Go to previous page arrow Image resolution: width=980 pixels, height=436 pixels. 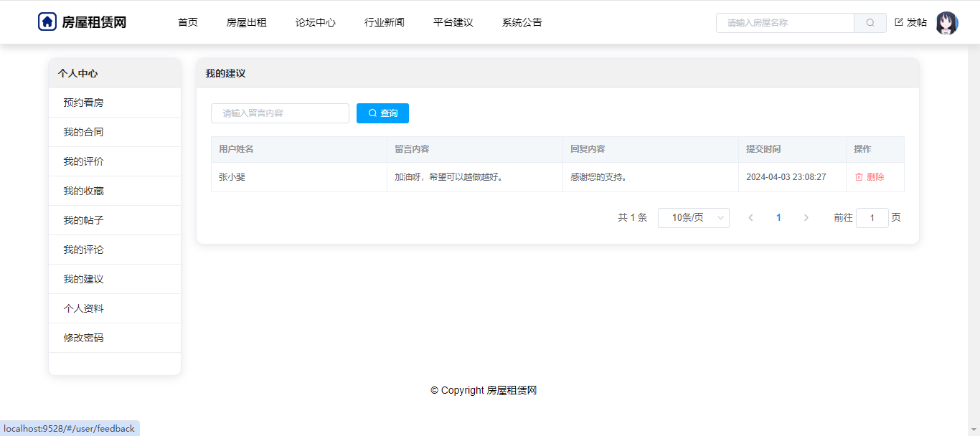pyautogui.click(x=750, y=218)
